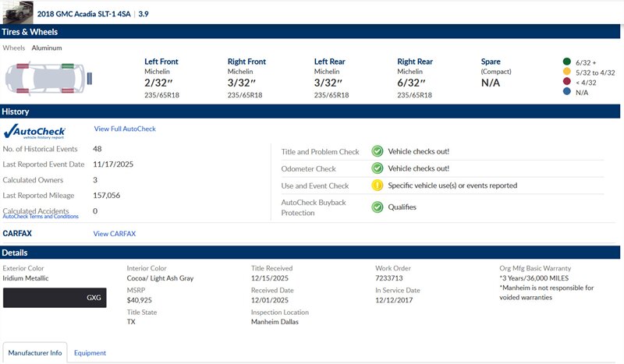This screenshot has width=624, height=364.
Task: Click the Odometer Check green checkmark
Action: [x=377, y=168]
